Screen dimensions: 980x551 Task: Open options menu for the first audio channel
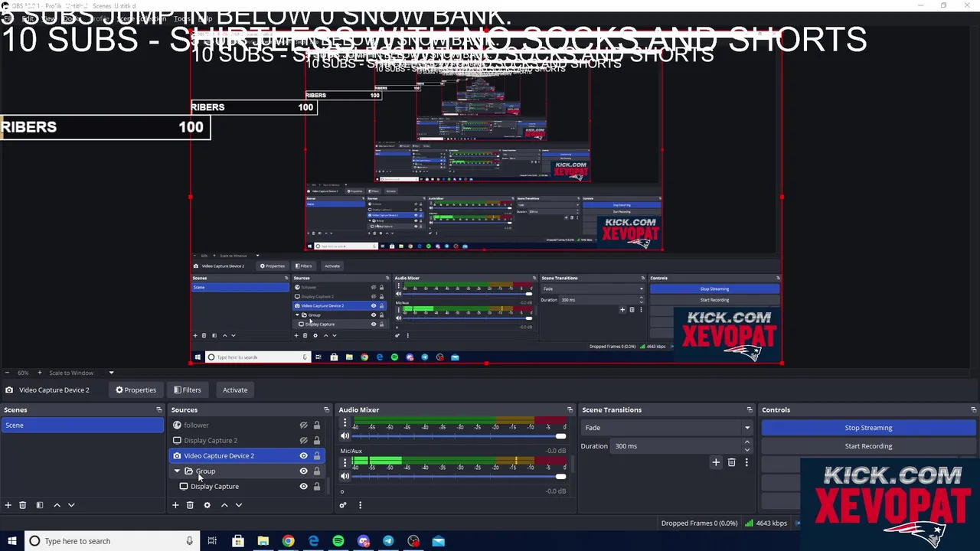(x=345, y=422)
